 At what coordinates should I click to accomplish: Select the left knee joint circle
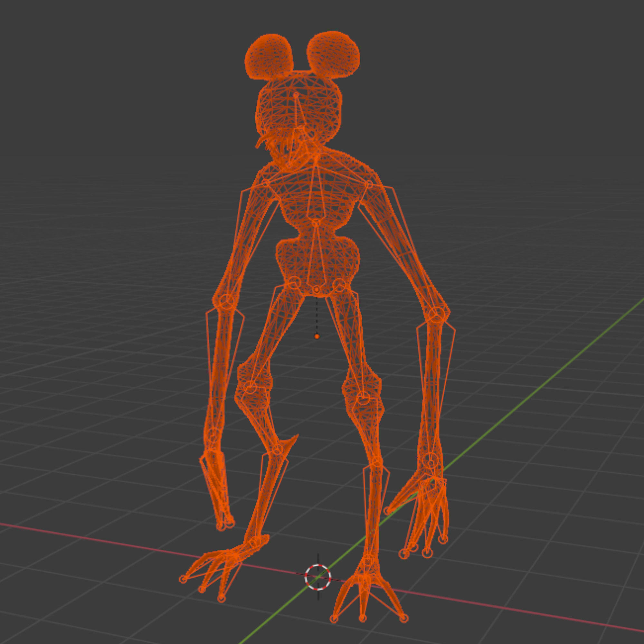251,387
